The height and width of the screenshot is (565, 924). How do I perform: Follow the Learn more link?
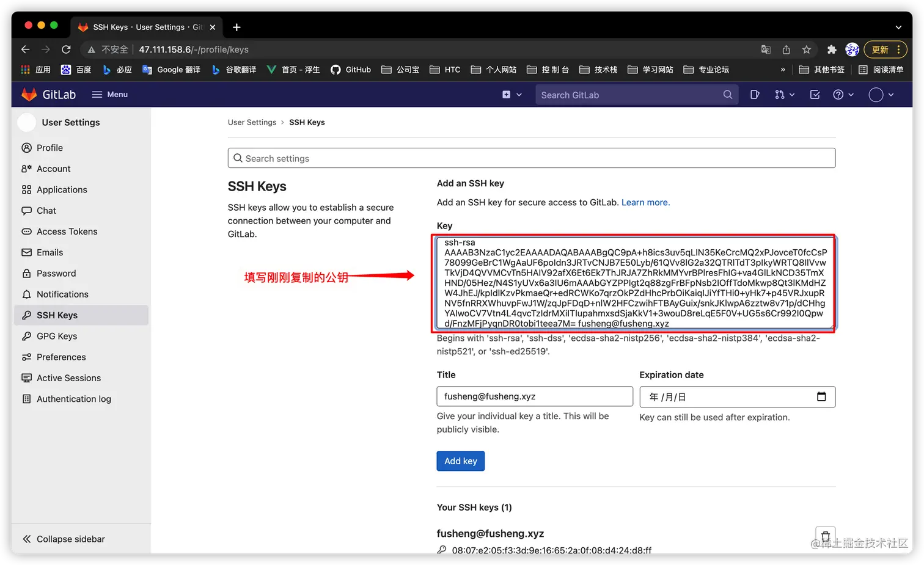[645, 203]
